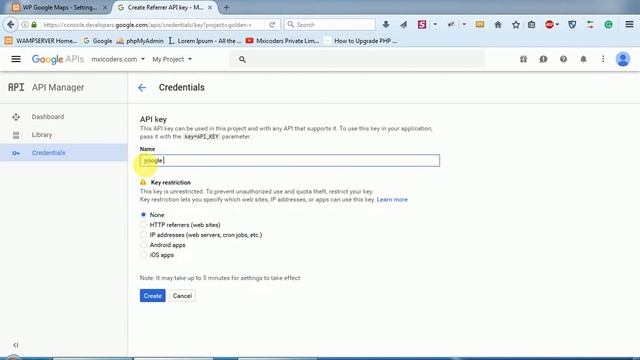The width and height of the screenshot is (640, 360).
Task: Click the shield extension icon
Action: tap(572, 24)
